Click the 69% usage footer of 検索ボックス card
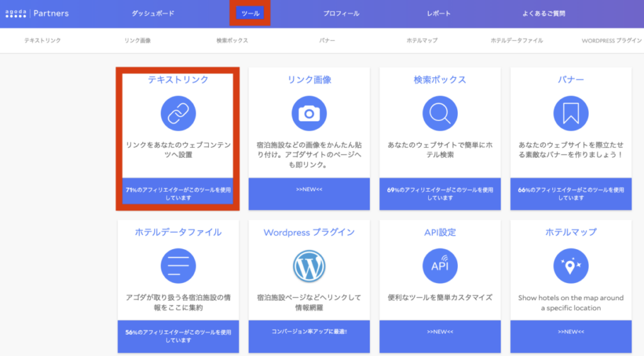This screenshot has width=644, height=356. pyautogui.click(x=440, y=194)
